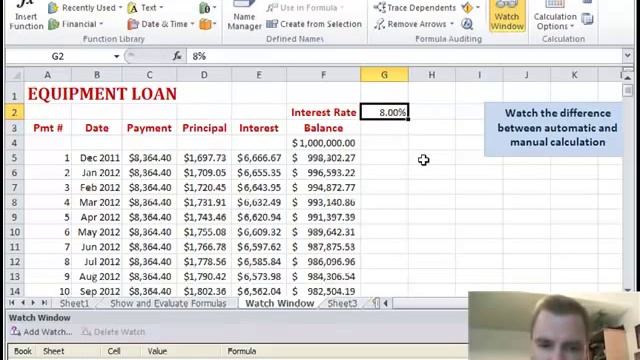The width and height of the screenshot is (640, 360).
Task: Sort watches by Book column
Action: (23, 351)
